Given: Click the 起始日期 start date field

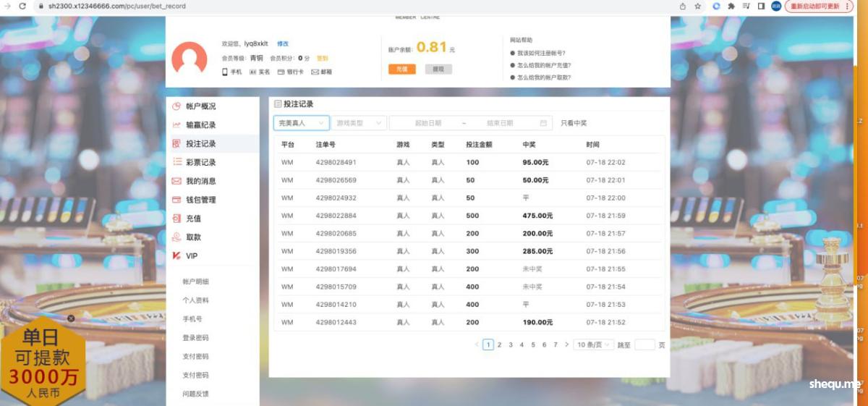Looking at the screenshot, I should pyautogui.click(x=427, y=123).
